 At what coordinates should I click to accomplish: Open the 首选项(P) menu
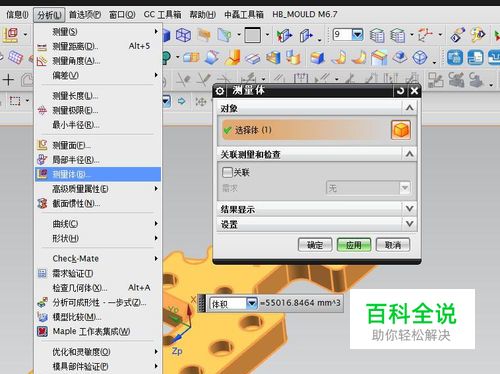click(85, 15)
